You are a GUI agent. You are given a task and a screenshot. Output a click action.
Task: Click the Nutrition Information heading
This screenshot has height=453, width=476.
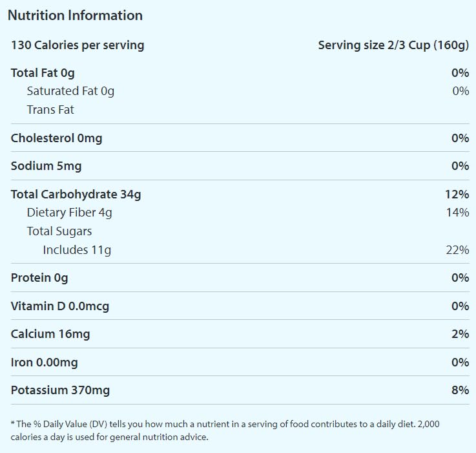75,16
